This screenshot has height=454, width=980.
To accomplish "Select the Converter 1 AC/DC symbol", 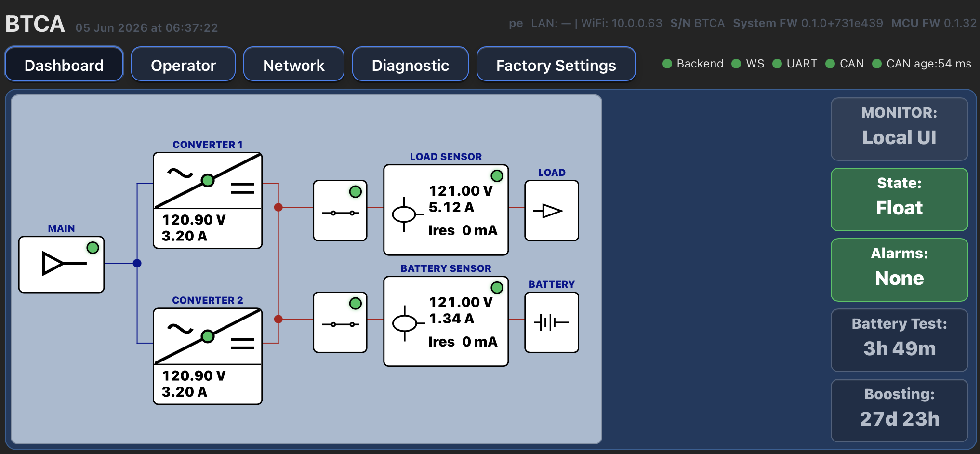I will click(x=208, y=181).
